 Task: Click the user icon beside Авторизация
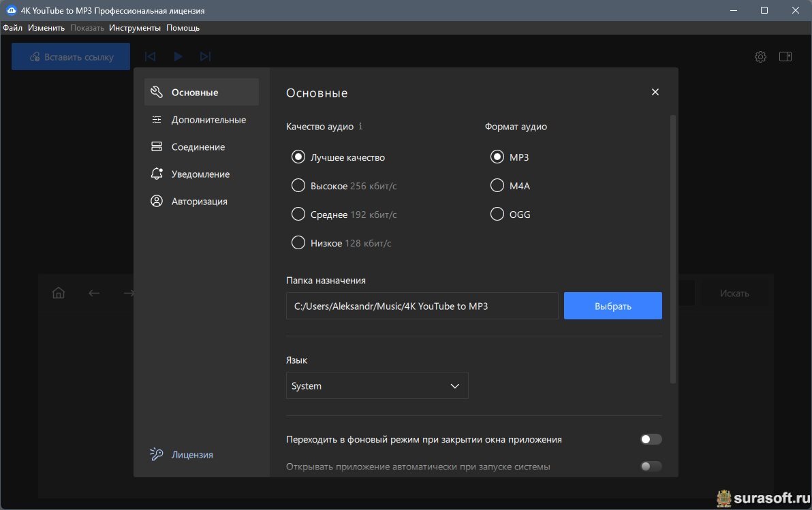(x=157, y=201)
